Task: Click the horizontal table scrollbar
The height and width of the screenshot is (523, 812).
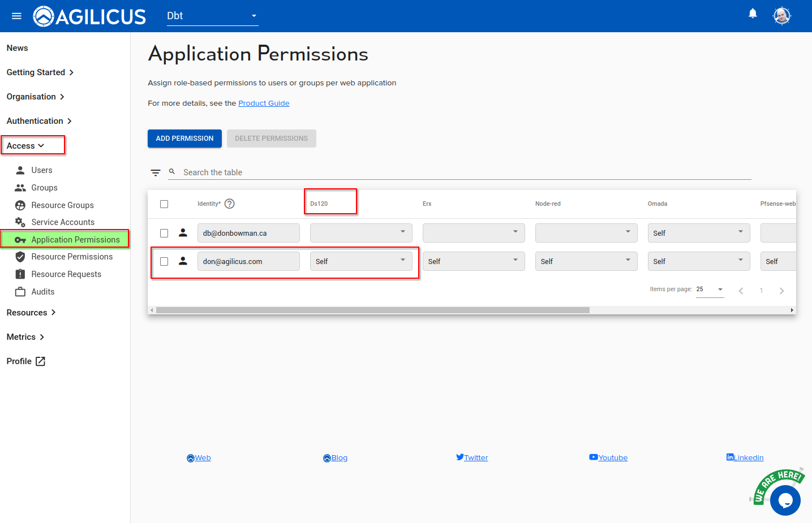Action: point(372,310)
